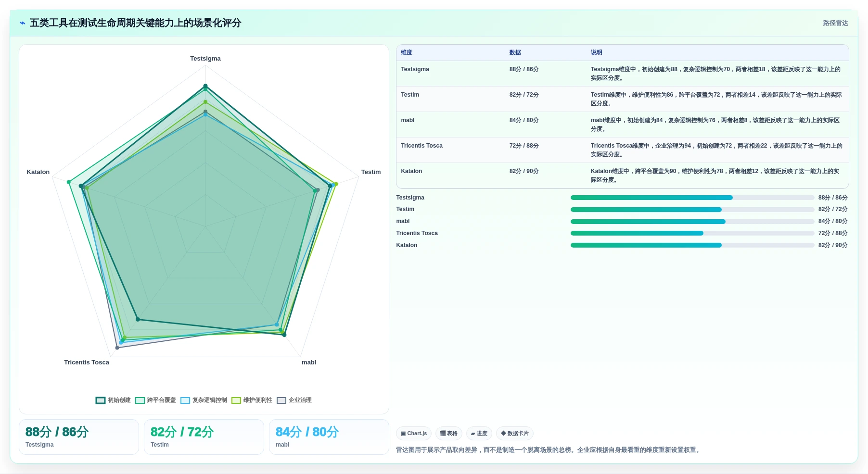The height and width of the screenshot is (474, 868).
Task: Toggle the 复杂逻辑控制 legend dataset
Action: pyautogui.click(x=204, y=400)
